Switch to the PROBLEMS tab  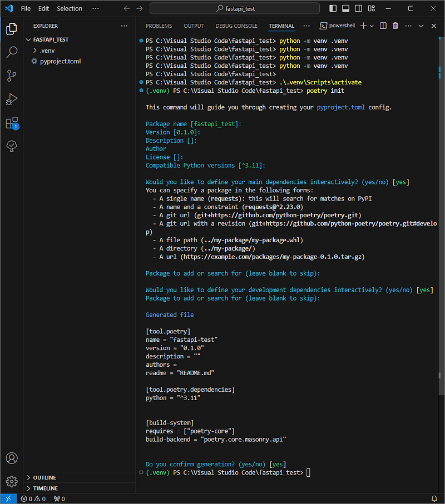tap(159, 26)
